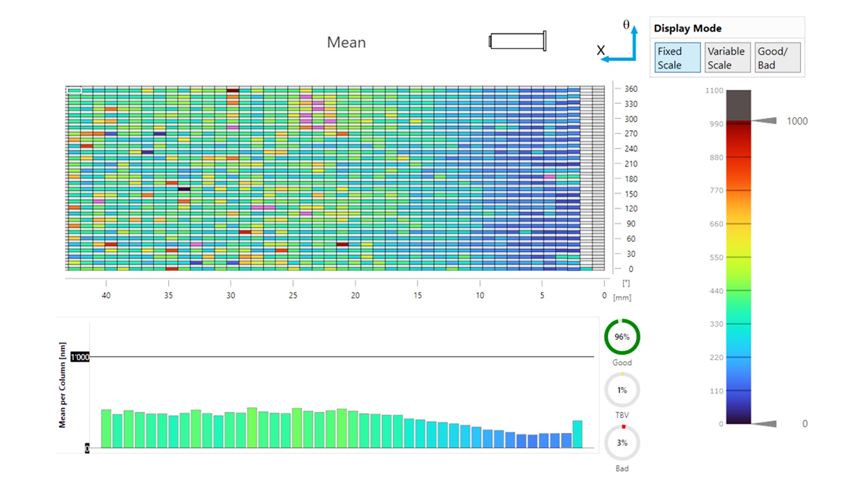Select the Fixed Scale display mode
This screenshot has width=868, height=488.
[677, 58]
